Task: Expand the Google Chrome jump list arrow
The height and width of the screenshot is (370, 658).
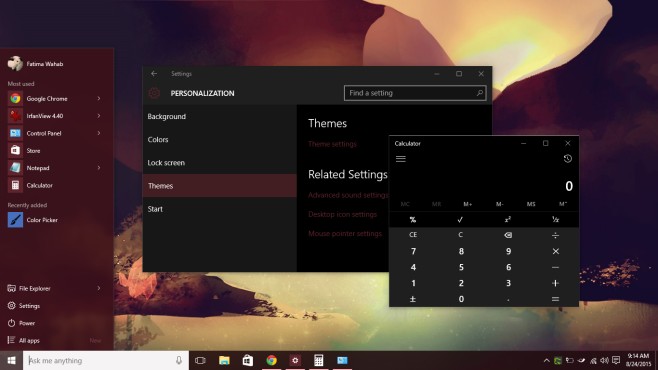Action: [99, 99]
